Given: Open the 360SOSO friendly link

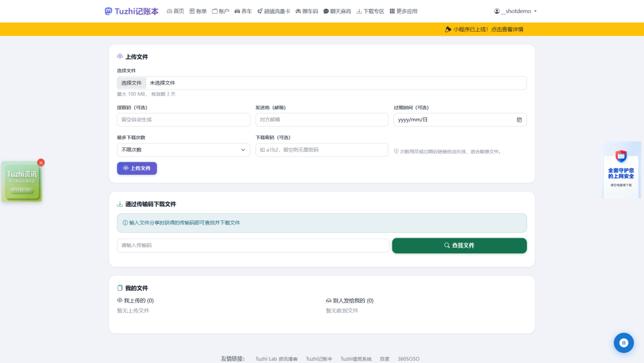Looking at the screenshot, I should click(x=408, y=359).
